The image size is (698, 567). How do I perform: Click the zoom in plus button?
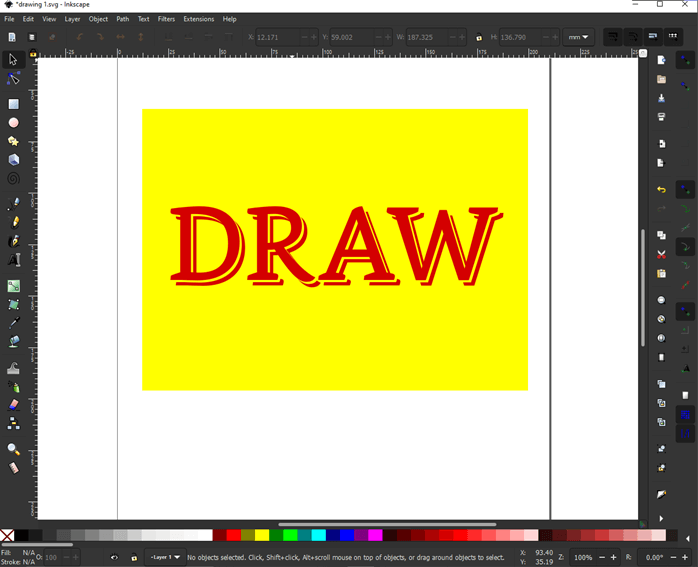point(613,557)
